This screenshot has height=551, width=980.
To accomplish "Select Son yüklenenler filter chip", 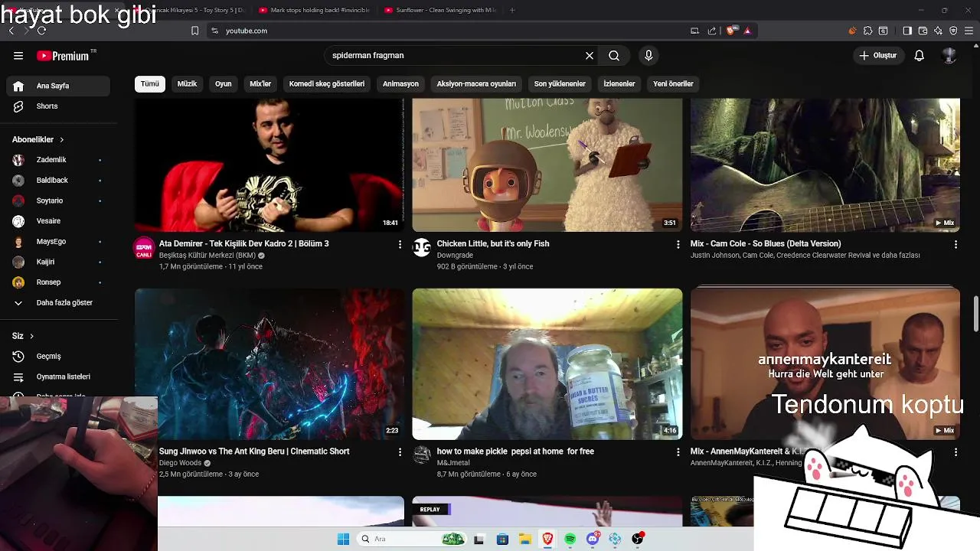I will [x=560, y=84].
